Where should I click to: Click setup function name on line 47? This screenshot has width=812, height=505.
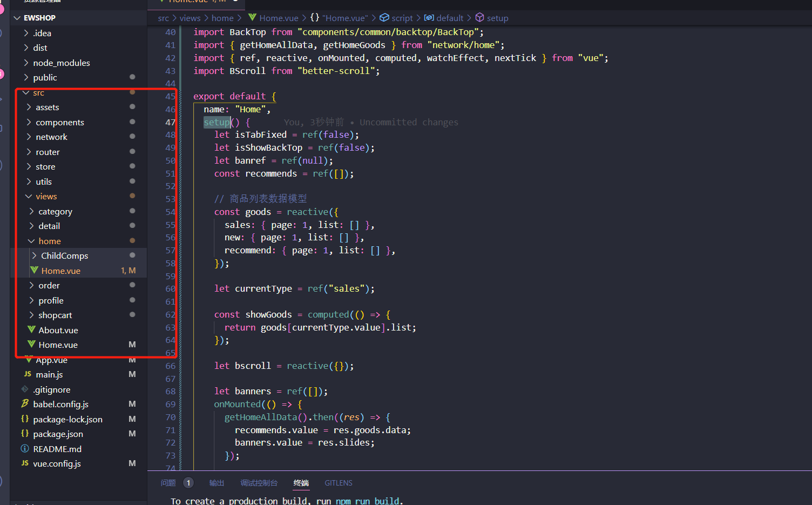pyautogui.click(x=216, y=123)
